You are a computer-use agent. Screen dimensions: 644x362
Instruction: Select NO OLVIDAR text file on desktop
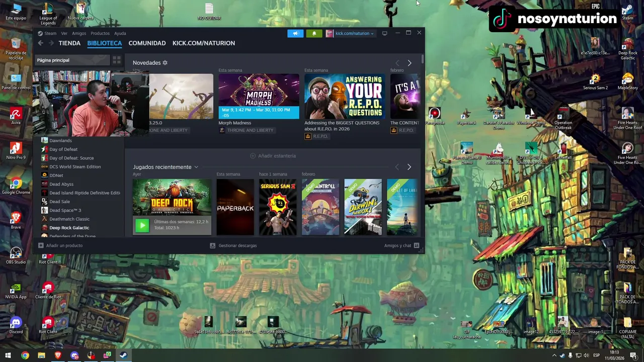coord(209,12)
